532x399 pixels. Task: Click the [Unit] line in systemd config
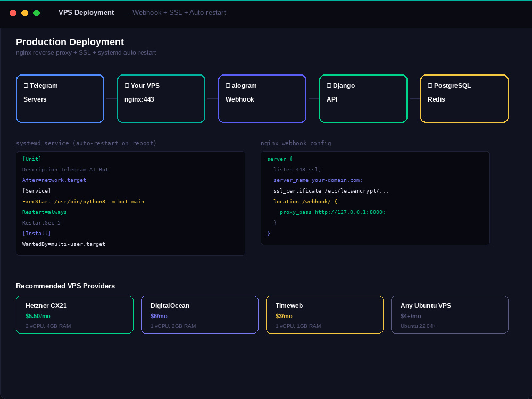click(32, 159)
